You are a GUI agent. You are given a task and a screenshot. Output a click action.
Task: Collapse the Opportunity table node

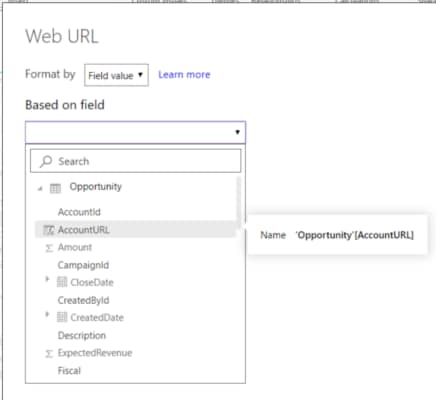[40, 189]
